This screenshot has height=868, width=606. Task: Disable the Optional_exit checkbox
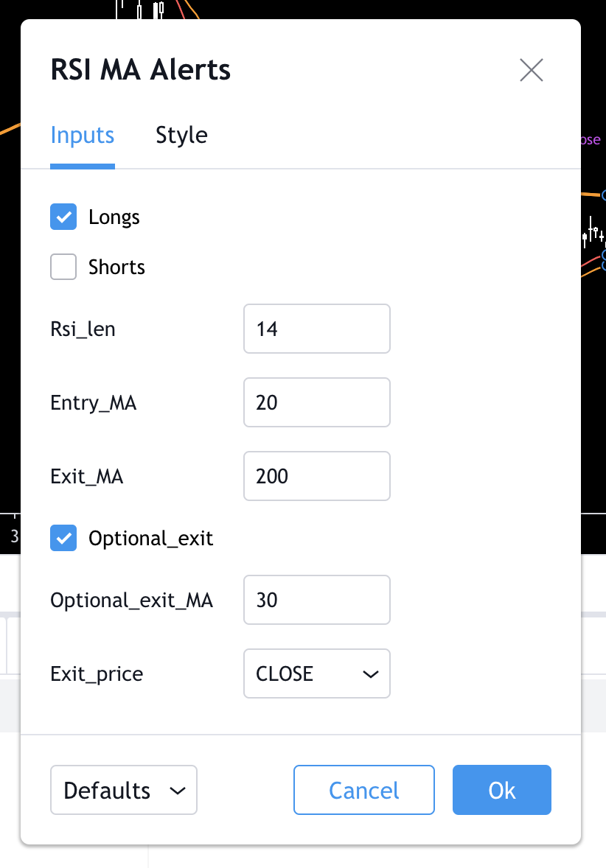(x=63, y=538)
